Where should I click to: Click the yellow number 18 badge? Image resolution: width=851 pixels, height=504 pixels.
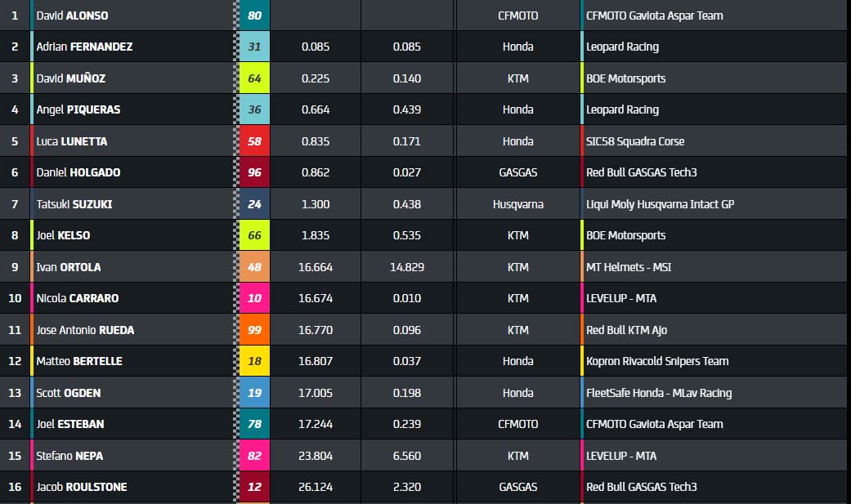[x=254, y=361]
